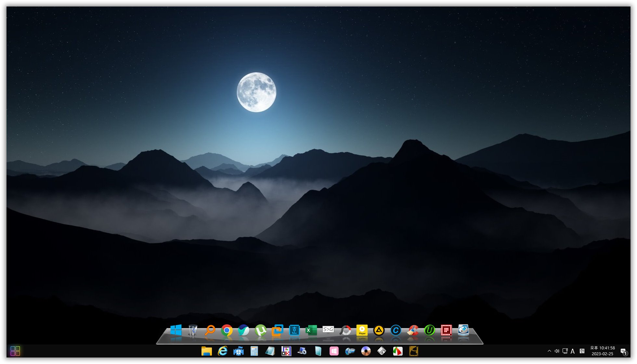The width and height of the screenshot is (637, 364).
Task: Launch Microsoft Excel from the dock
Action: coord(311,330)
